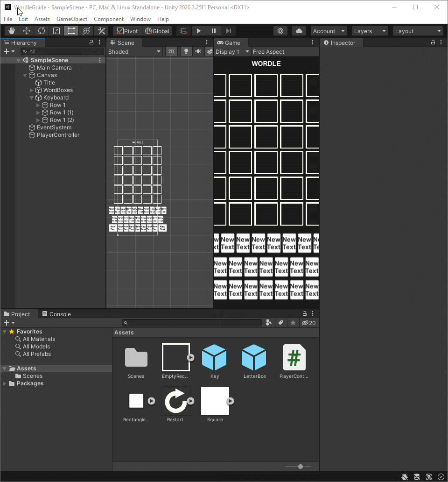The height and width of the screenshot is (482, 448).
Task: Collapse Keyboard in hierarchy
Action: tap(31, 98)
